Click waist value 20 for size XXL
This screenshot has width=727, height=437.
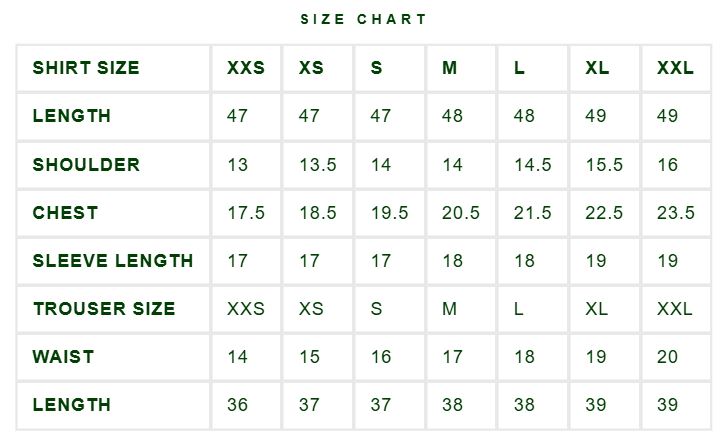click(667, 357)
